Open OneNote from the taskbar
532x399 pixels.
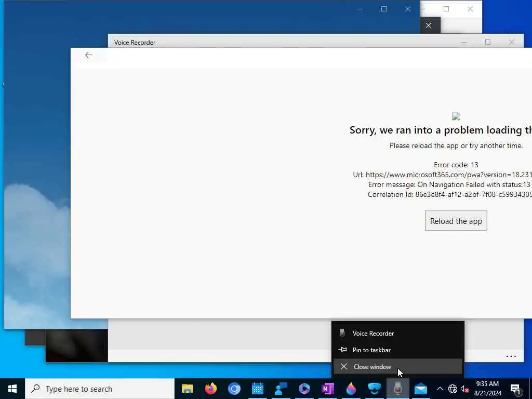point(328,389)
